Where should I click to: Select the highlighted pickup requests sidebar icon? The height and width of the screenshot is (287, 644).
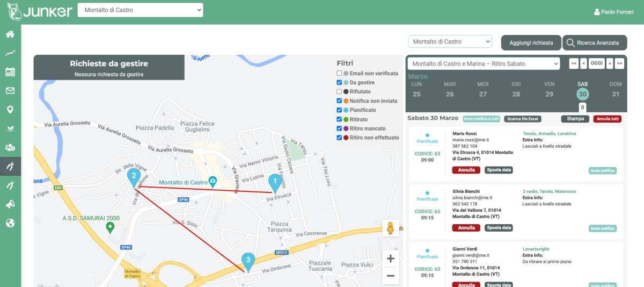pyautogui.click(x=10, y=166)
